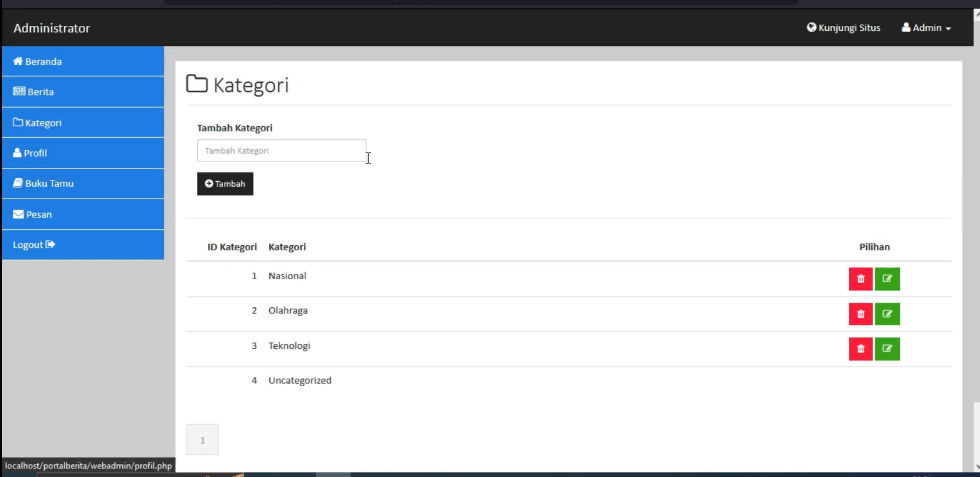The height and width of the screenshot is (477, 980).
Task: Delete the Nasional category with trash icon
Action: 860,279
